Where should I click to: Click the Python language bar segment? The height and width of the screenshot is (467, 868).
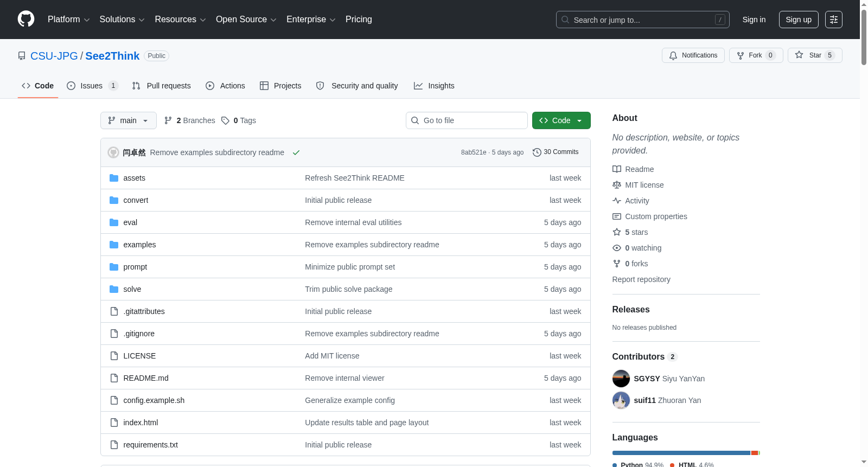(681, 453)
